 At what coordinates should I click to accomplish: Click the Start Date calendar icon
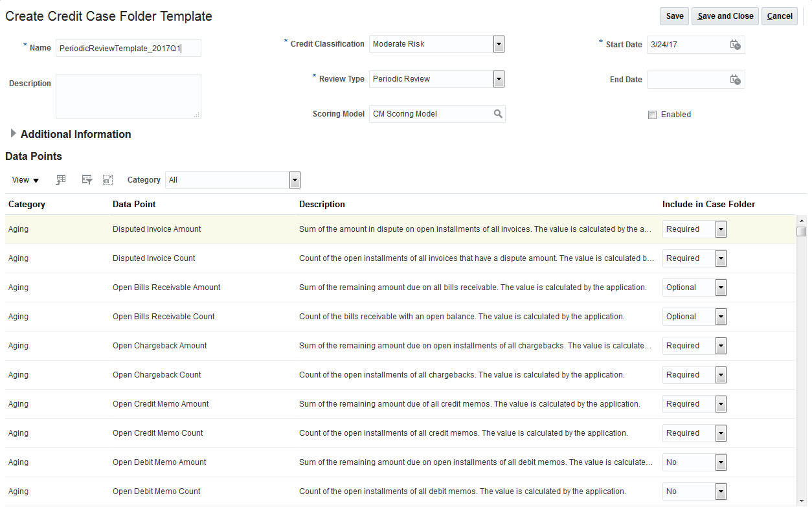735,45
